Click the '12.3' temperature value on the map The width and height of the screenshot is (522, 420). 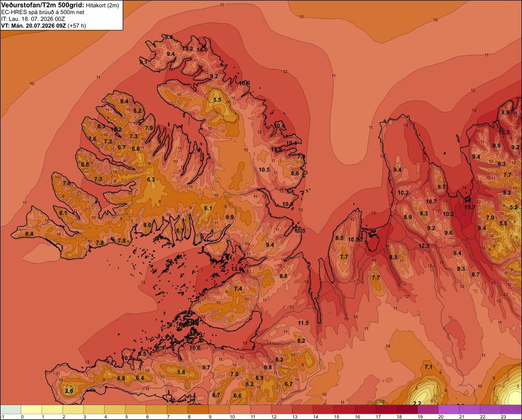424,246
